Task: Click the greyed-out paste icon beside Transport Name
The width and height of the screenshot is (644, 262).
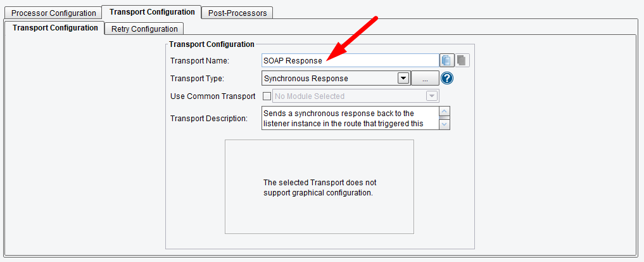Action: pyautogui.click(x=463, y=60)
